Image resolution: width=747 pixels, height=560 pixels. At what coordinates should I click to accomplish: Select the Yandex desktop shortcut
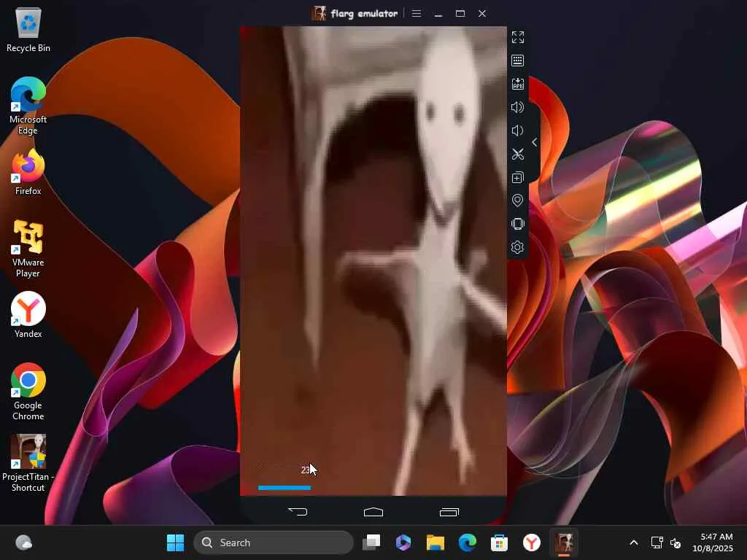(28, 315)
